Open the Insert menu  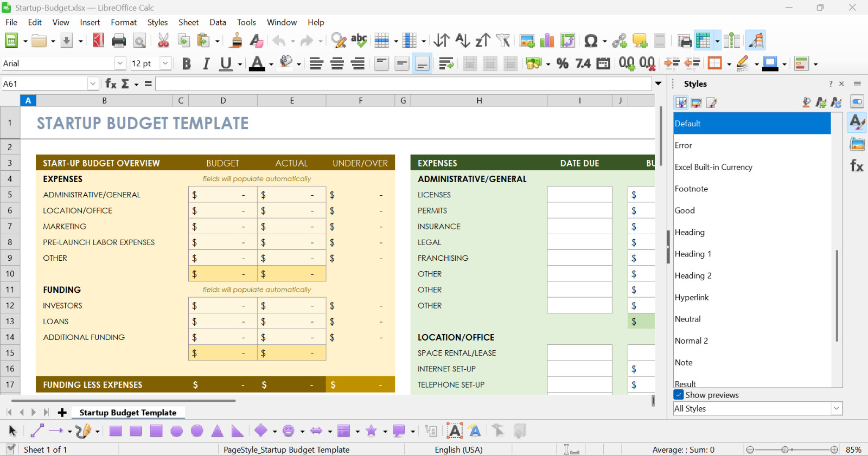(x=90, y=22)
